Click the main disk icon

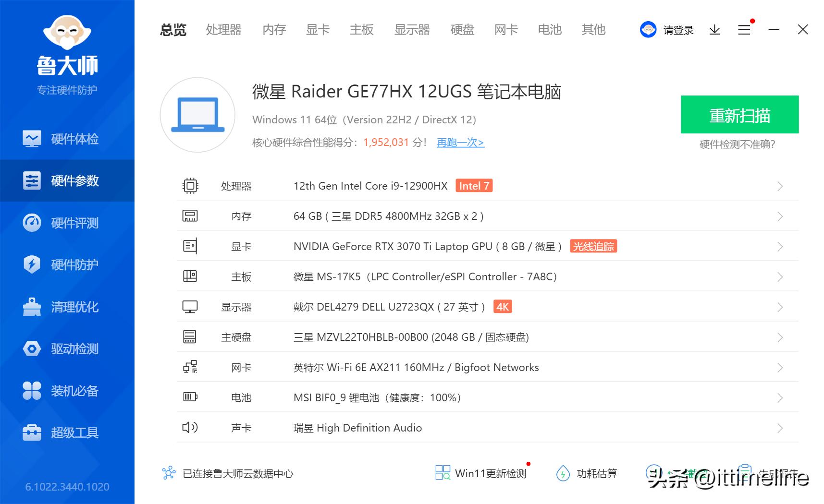tap(190, 337)
